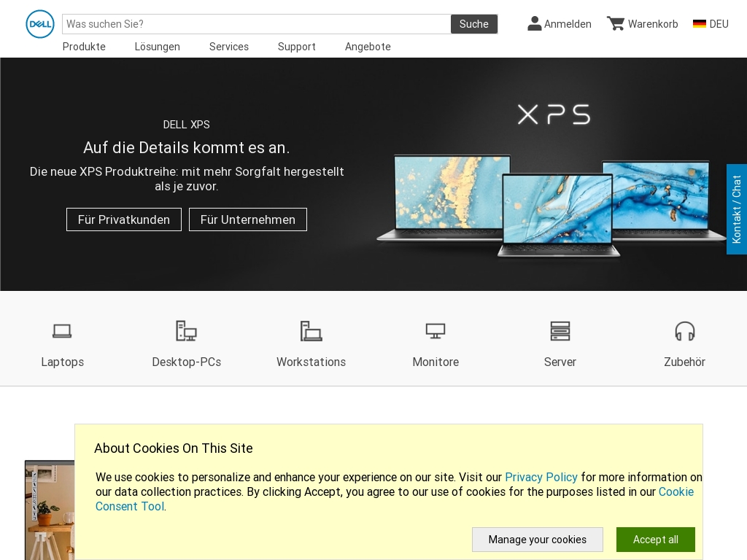This screenshot has height=560, width=747.
Task: Open the Desktop-PCs category label
Action: click(x=186, y=362)
